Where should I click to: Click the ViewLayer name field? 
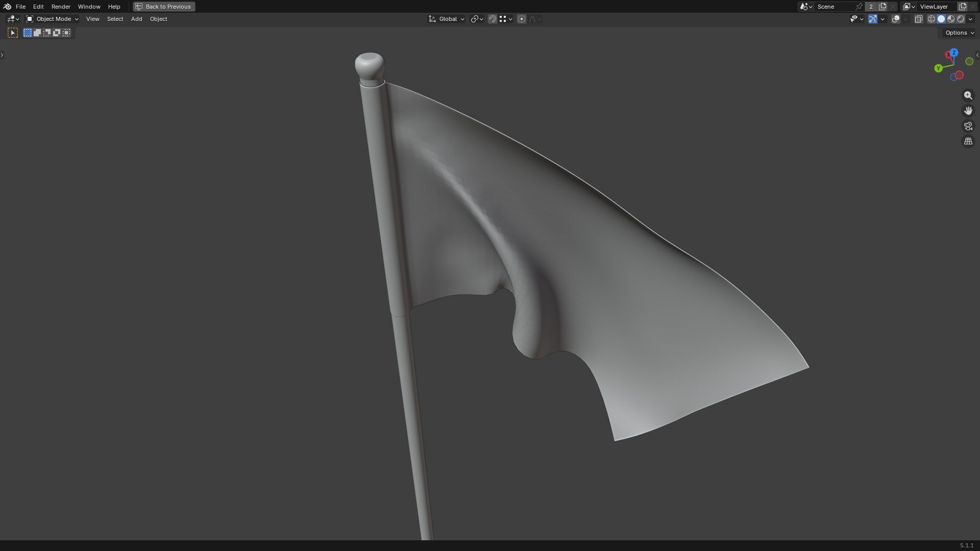tap(937, 7)
